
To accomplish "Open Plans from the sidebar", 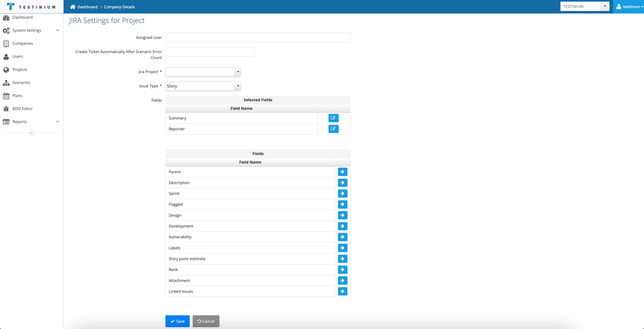I will pos(17,96).
